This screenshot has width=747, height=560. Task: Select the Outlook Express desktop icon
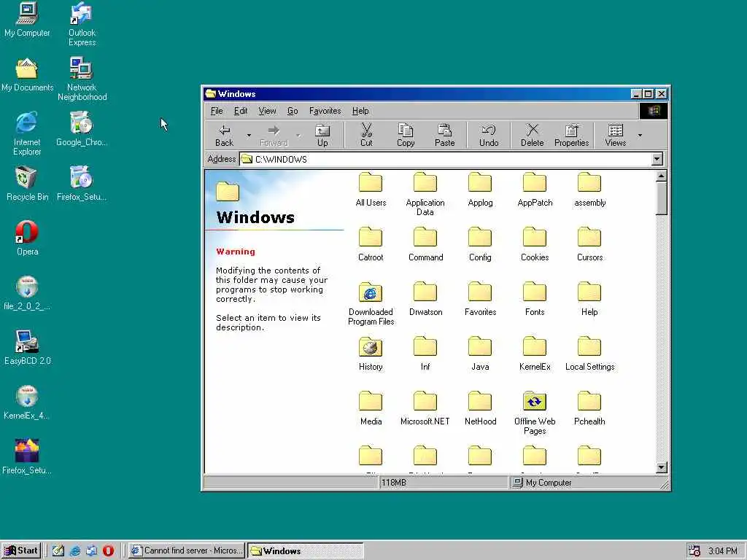[82, 25]
